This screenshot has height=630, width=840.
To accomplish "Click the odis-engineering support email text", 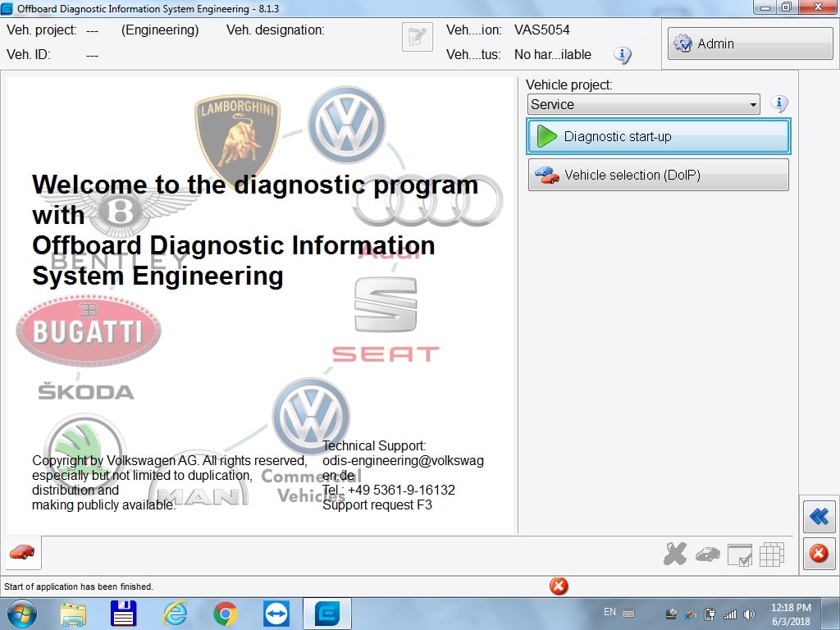I will 403,468.
